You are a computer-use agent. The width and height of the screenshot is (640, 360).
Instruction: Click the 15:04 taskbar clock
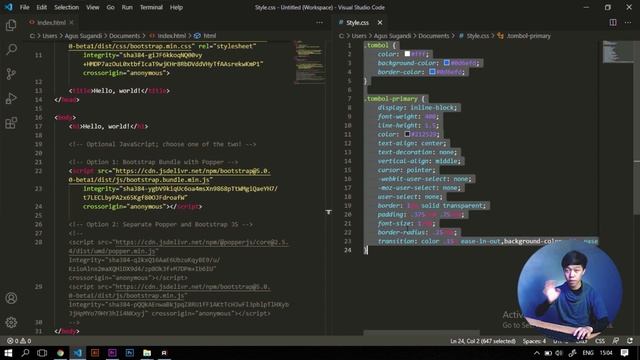click(x=606, y=353)
